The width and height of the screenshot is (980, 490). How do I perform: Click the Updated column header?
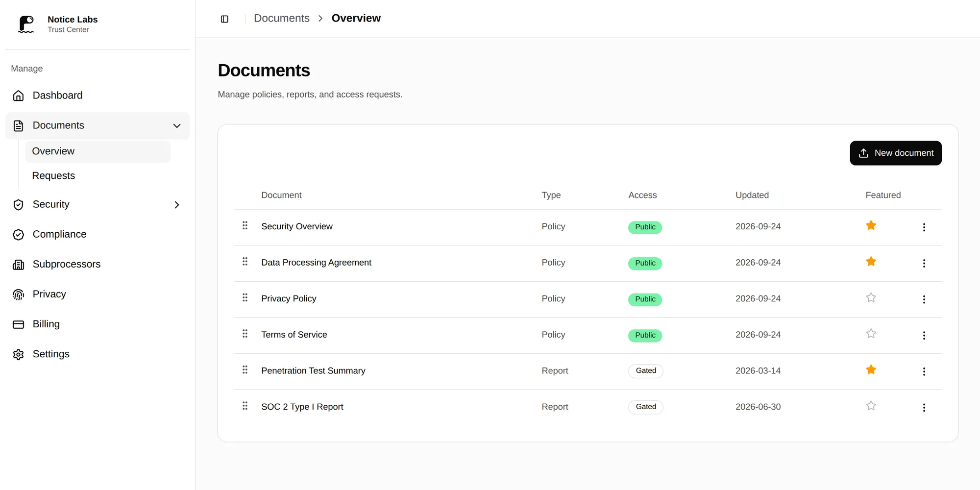[x=752, y=195]
